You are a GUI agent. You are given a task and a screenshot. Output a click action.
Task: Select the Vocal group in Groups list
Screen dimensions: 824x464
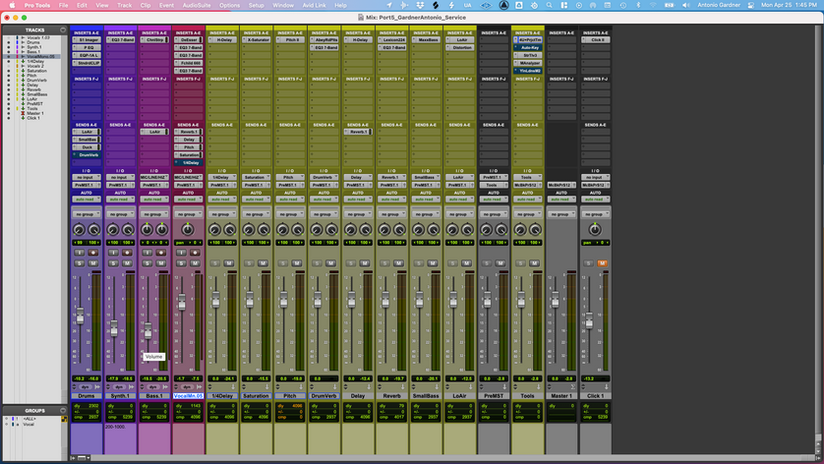[x=28, y=424]
